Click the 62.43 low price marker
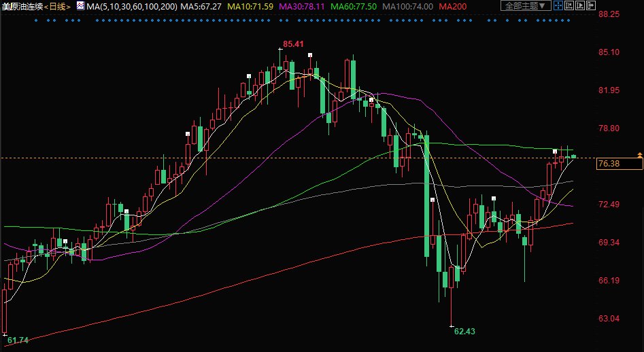The image size is (644, 352). click(x=464, y=331)
